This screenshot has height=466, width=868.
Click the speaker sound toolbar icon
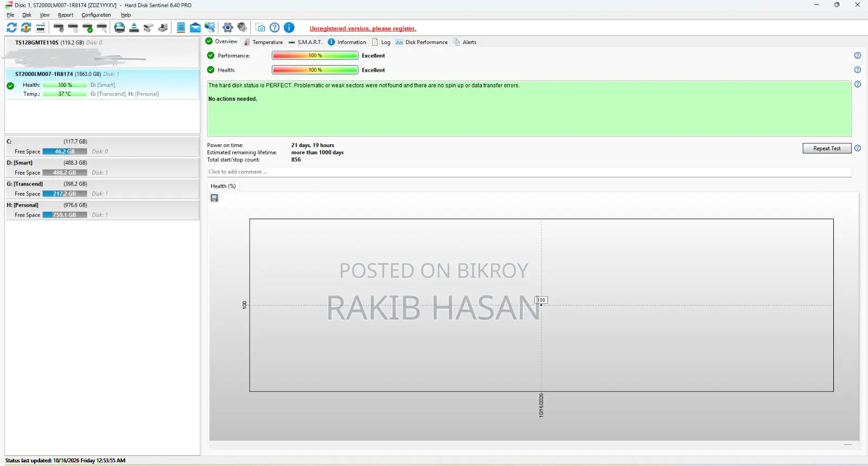click(242, 28)
